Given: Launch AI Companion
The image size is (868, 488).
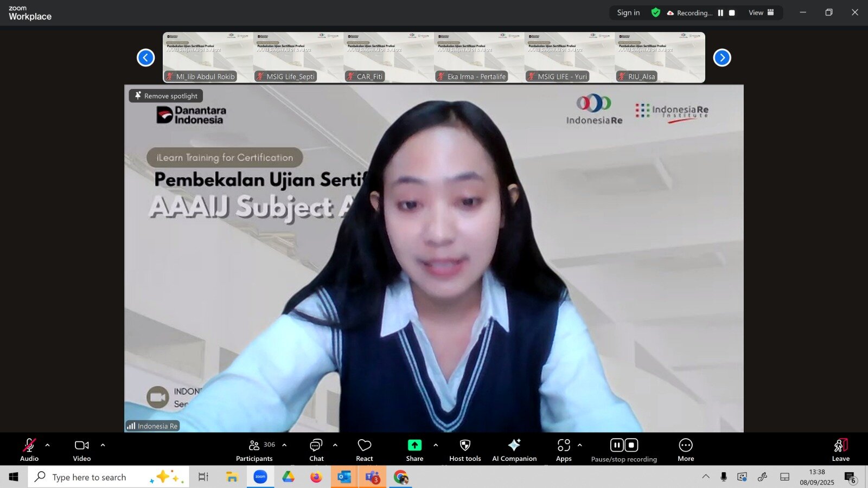Looking at the screenshot, I should click(x=514, y=450).
